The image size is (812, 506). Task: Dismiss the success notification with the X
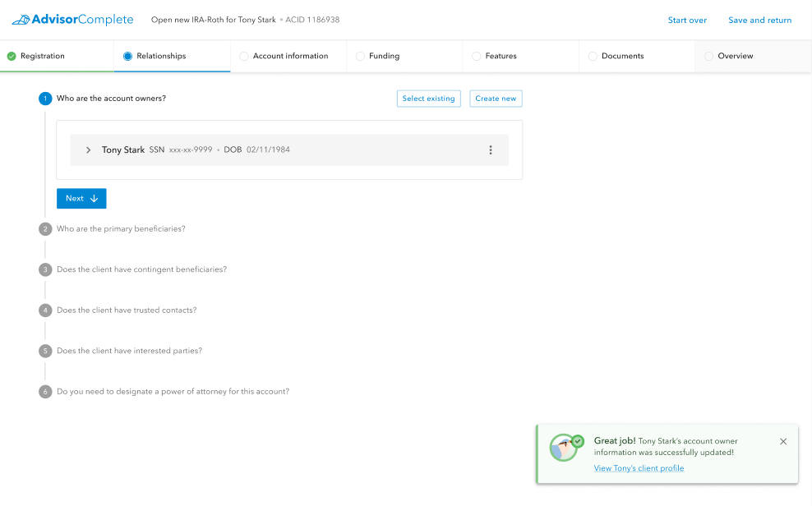tap(782, 442)
